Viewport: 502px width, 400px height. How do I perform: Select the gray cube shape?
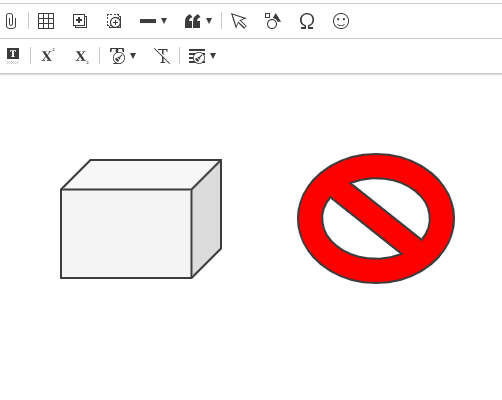point(141,219)
